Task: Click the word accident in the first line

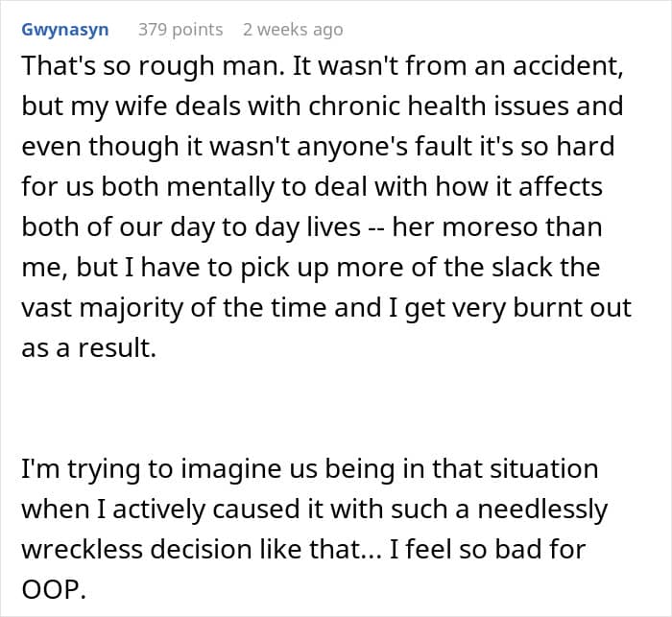Action: point(568,65)
